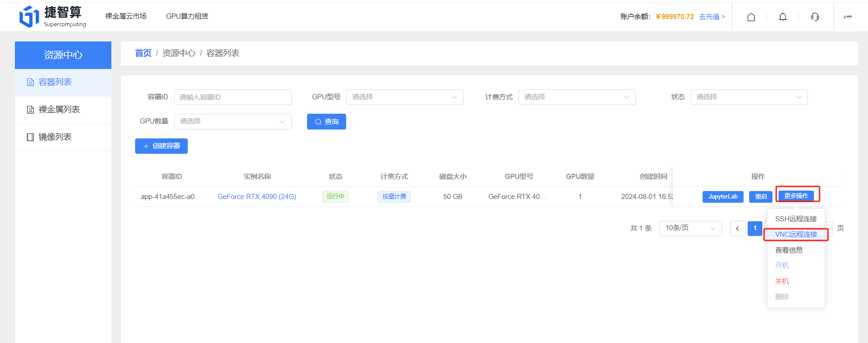Select page 1 in pagination

click(755, 228)
